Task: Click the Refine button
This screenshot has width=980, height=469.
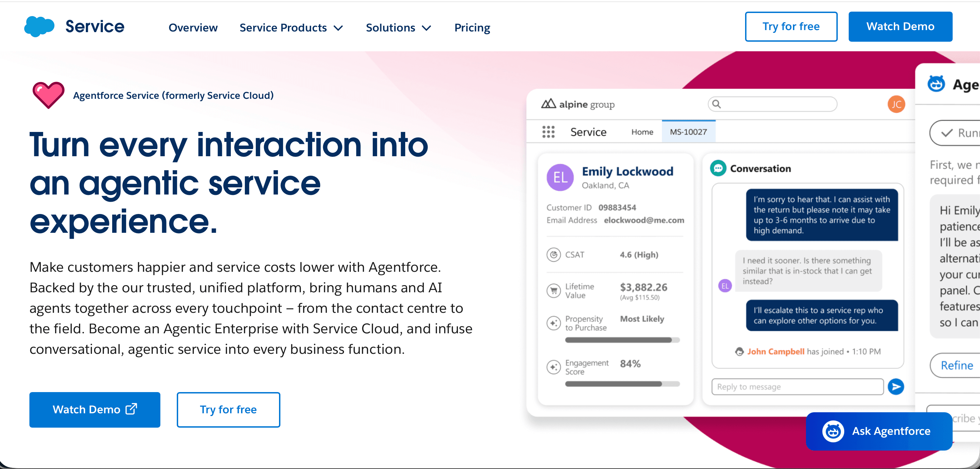Action: (956, 365)
